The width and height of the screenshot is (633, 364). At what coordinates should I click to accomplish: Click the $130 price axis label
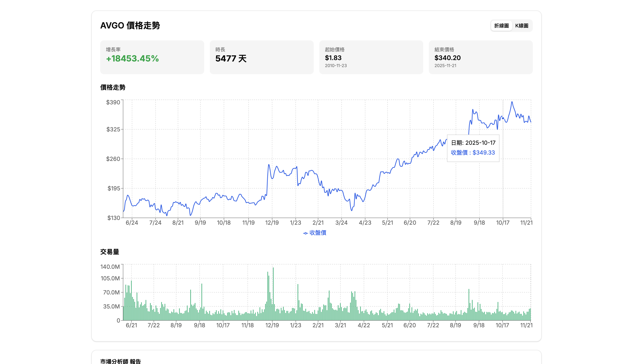pos(114,218)
